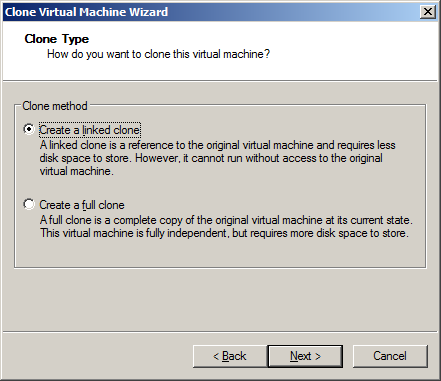Close the wizard using the X button
The height and width of the screenshot is (381, 441).
click(x=428, y=12)
